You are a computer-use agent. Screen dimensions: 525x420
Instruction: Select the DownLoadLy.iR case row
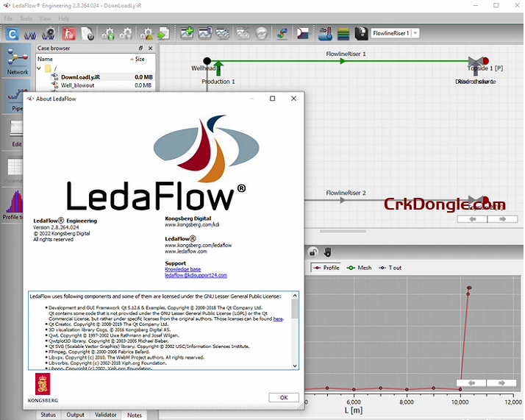click(x=95, y=77)
